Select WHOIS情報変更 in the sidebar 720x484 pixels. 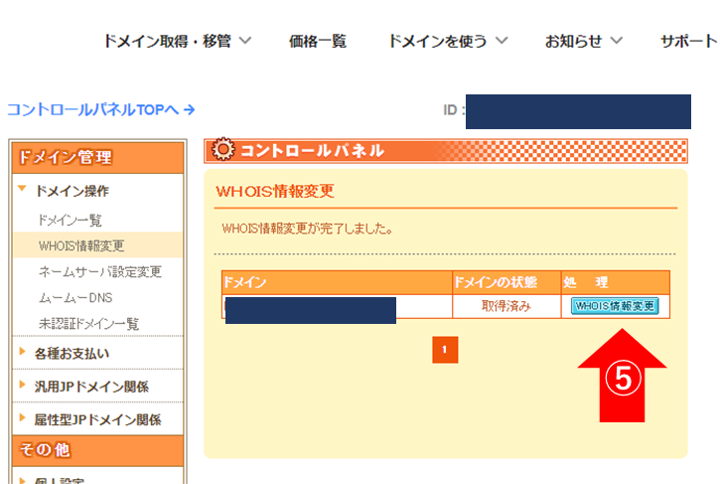pos(82,246)
